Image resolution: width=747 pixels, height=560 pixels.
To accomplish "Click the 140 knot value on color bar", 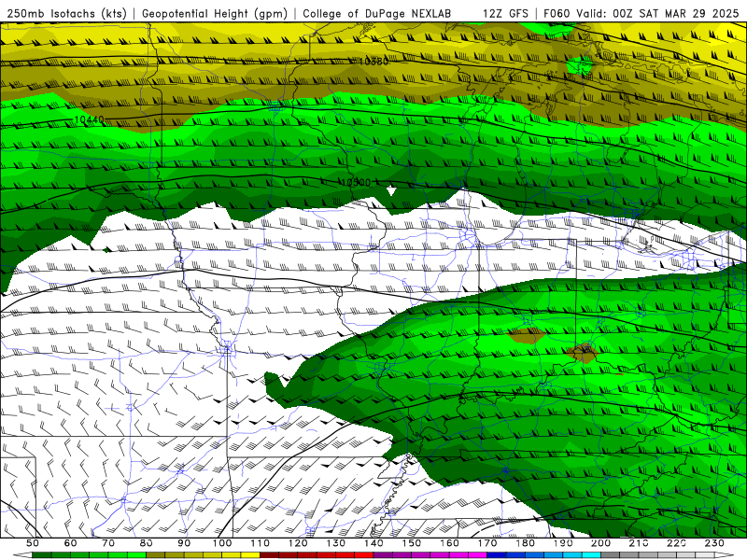I will click(373, 543).
